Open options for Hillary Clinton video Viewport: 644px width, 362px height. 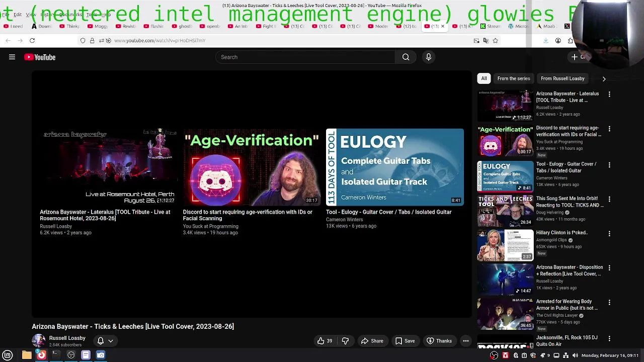[x=609, y=233]
